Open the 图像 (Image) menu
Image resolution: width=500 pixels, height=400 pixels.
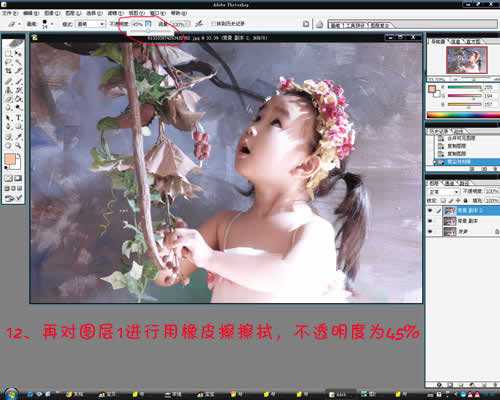[52, 13]
